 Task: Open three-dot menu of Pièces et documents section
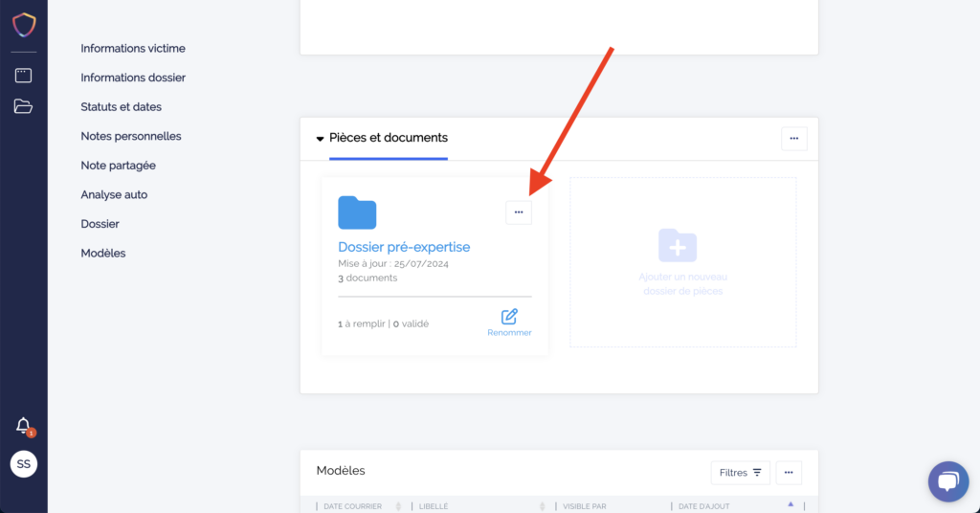pos(794,139)
